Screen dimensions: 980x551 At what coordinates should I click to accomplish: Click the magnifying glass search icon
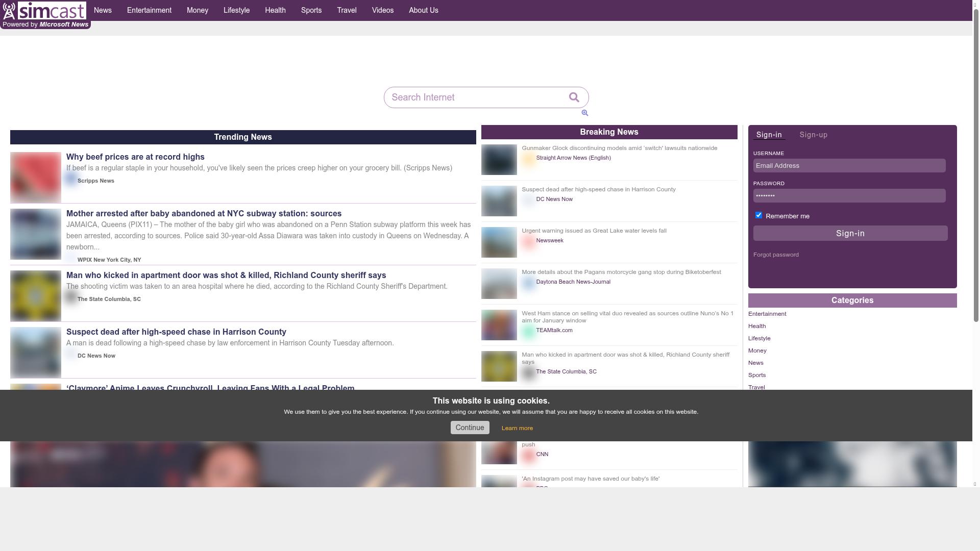tap(574, 97)
